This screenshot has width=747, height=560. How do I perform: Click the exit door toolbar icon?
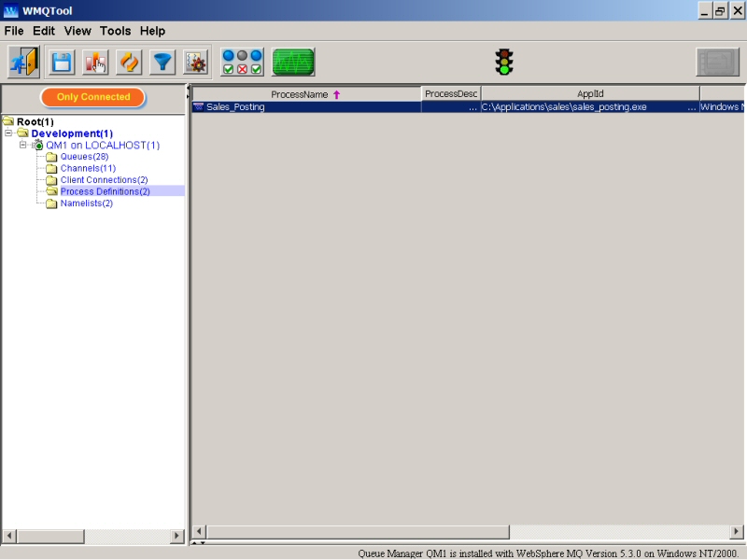click(x=24, y=62)
